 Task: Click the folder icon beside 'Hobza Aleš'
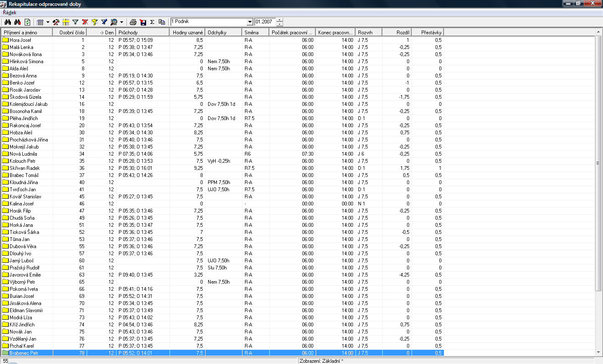pyautogui.click(x=5, y=133)
